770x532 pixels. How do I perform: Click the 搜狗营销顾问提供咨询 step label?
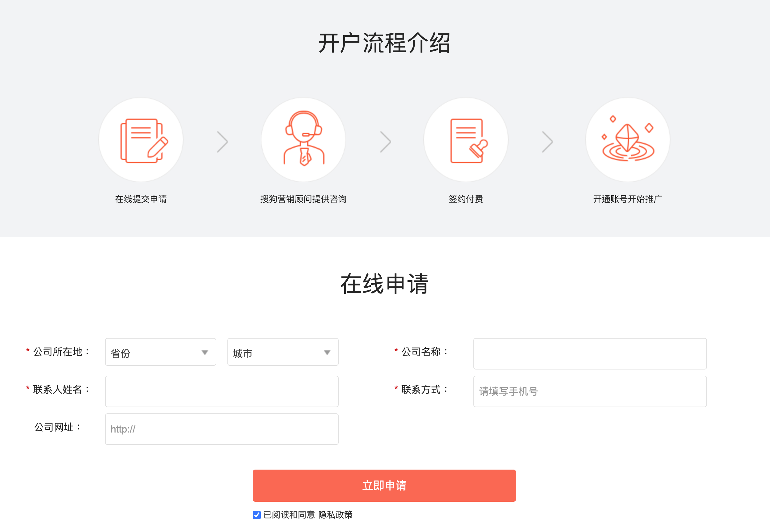[303, 199]
